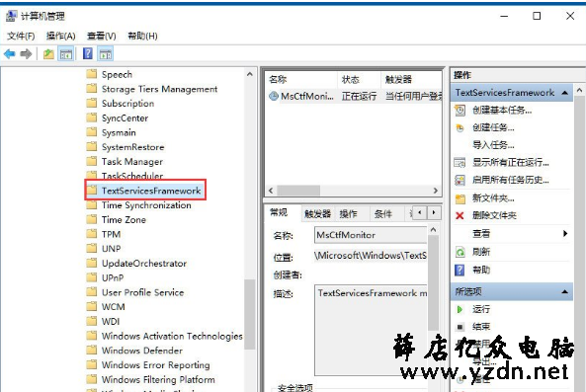Screen dimensions: 586x392
Task: Click 显示所有正在运行... action
Action: (511, 163)
